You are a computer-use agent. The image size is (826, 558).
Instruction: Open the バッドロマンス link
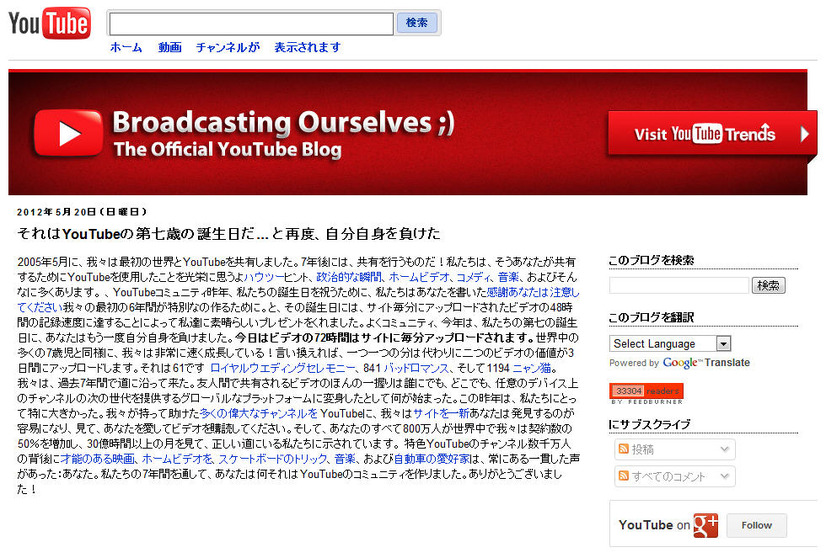click(x=416, y=368)
